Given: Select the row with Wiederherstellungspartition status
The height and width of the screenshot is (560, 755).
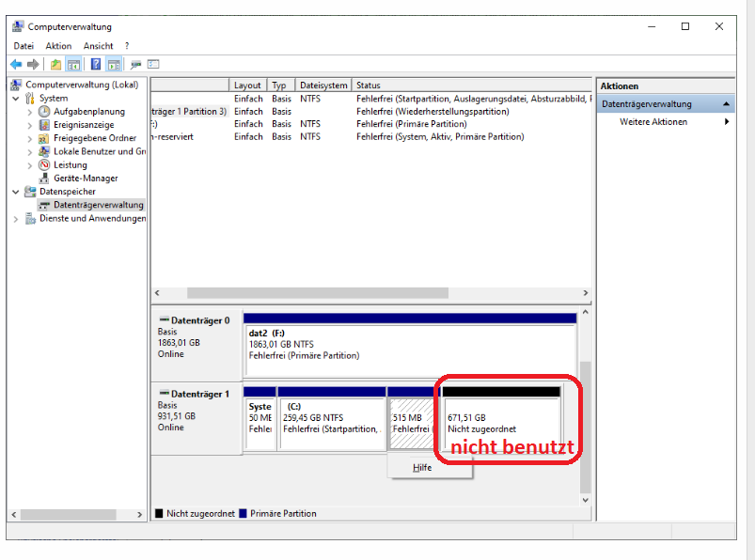Looking at the screenshot, I should point(370,111).
